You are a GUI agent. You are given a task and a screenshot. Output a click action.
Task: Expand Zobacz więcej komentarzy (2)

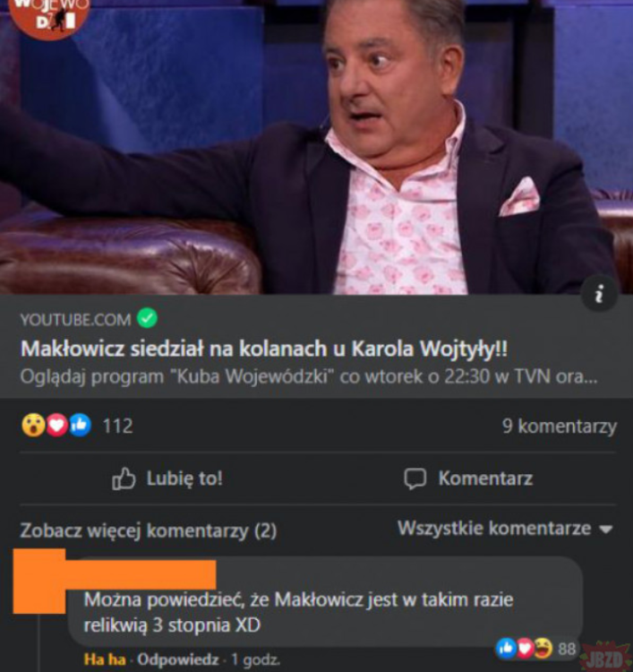pos(149,531)
